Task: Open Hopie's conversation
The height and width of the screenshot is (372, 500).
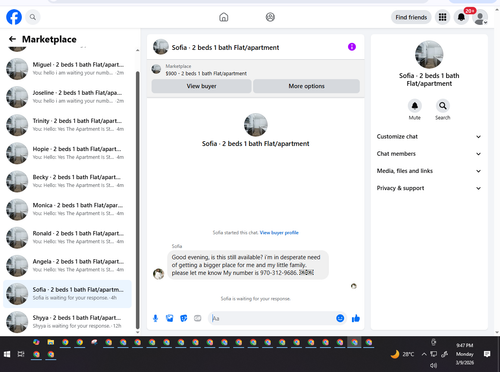Action: pos(67,153)
